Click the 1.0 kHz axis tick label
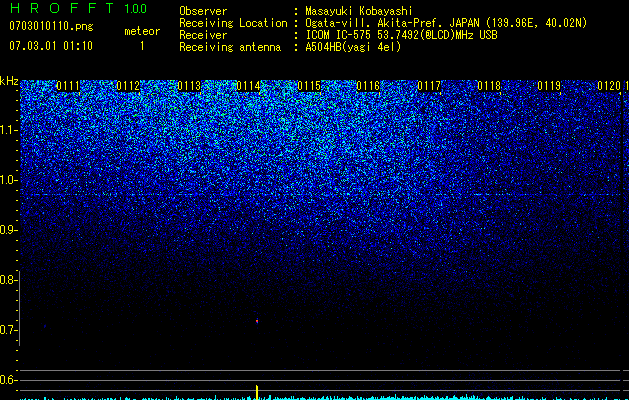The height and width of the screenshot is (400, 629). tap(8, 180)
